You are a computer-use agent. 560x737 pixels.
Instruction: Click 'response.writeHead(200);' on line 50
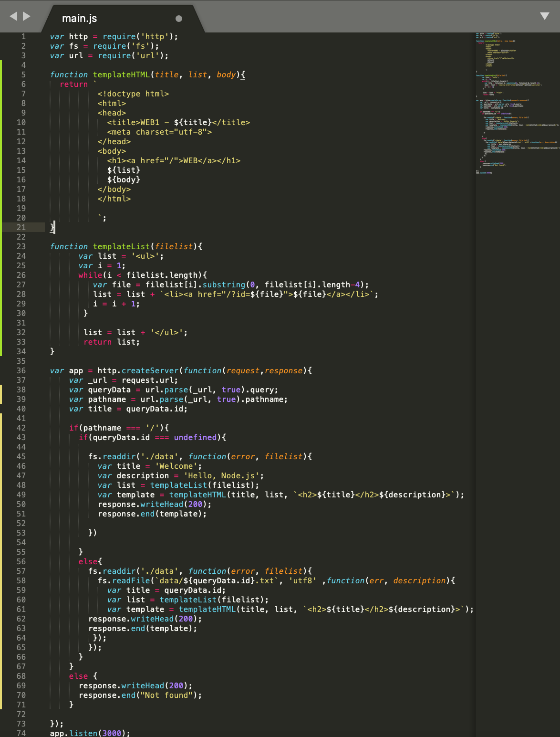(x=155, y=504)
